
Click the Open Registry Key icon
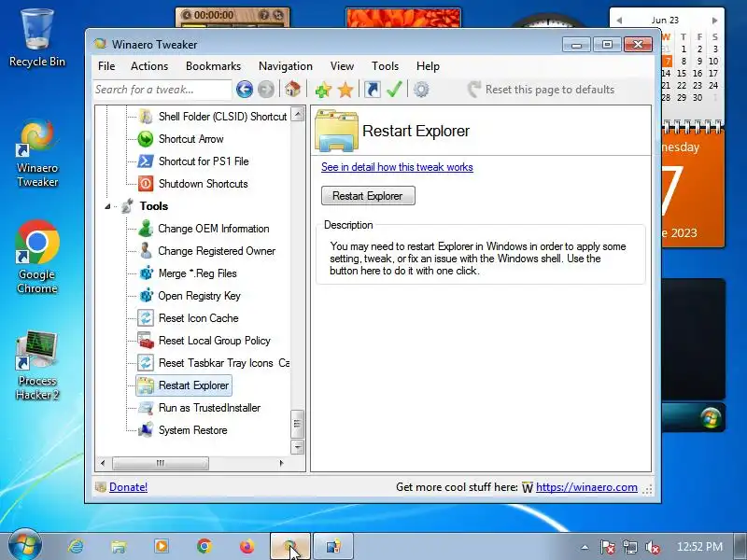coord(146,296)
